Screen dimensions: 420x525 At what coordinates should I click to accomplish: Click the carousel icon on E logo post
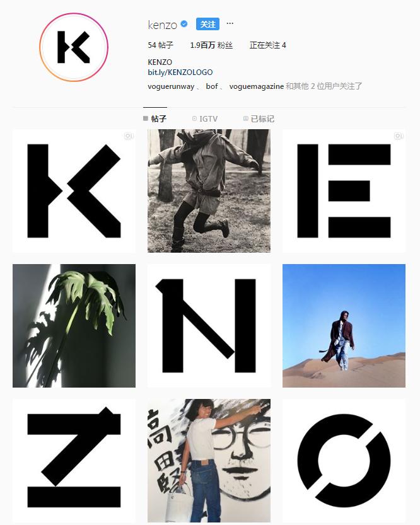398,136
